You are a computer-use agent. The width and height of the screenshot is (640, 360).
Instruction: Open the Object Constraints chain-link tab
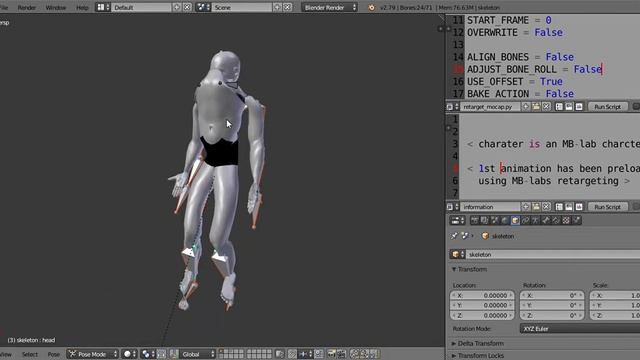pos(525,220)
